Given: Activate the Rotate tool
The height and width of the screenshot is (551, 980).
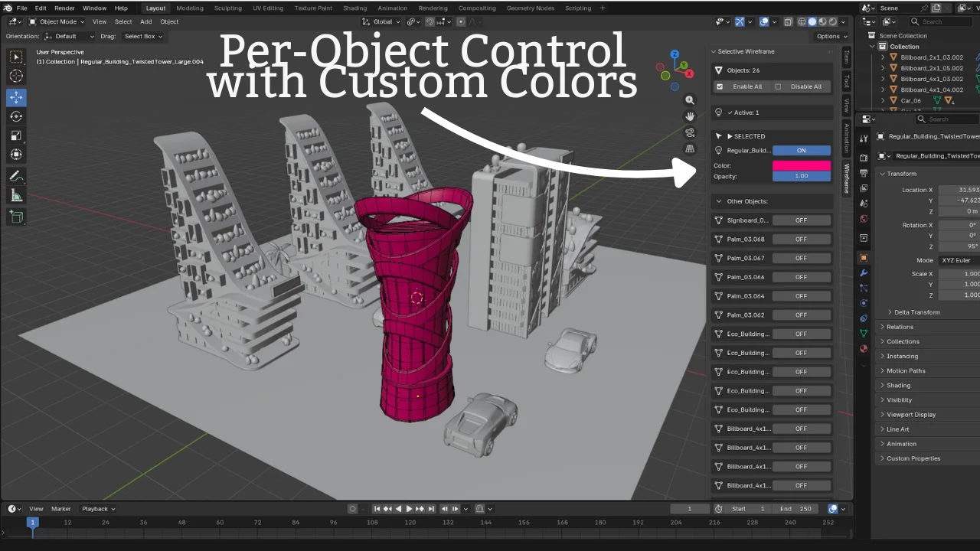Looking at the screenshot, I should coord(16,116).
